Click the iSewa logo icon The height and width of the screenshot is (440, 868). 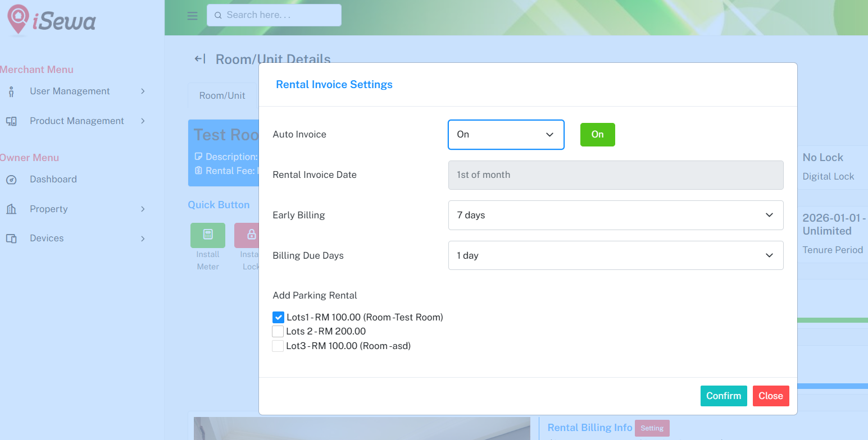tap(19, 19)
